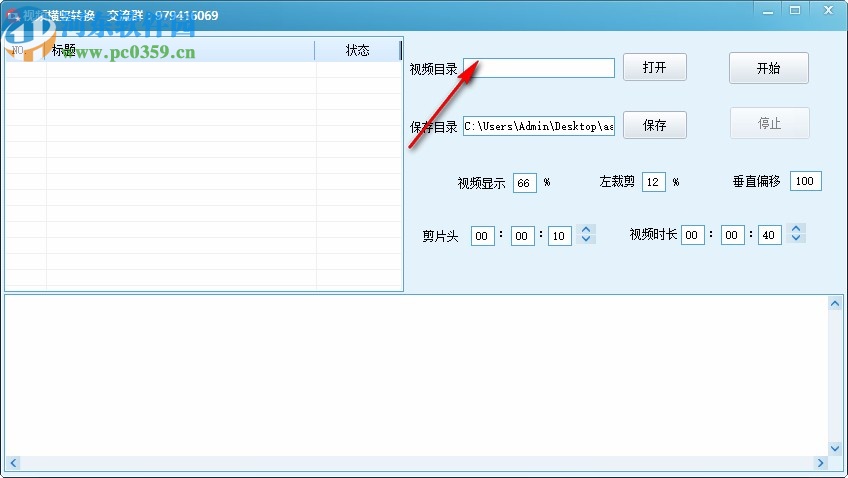
Task: Click the 左裁剪 percentage field
Action: click(x=653, y=182)
